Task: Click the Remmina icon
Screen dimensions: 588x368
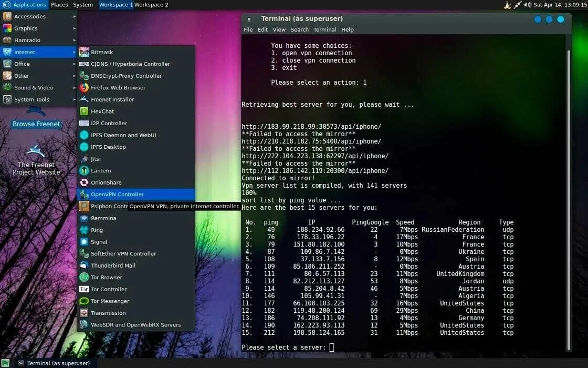Action: [84, 218]
